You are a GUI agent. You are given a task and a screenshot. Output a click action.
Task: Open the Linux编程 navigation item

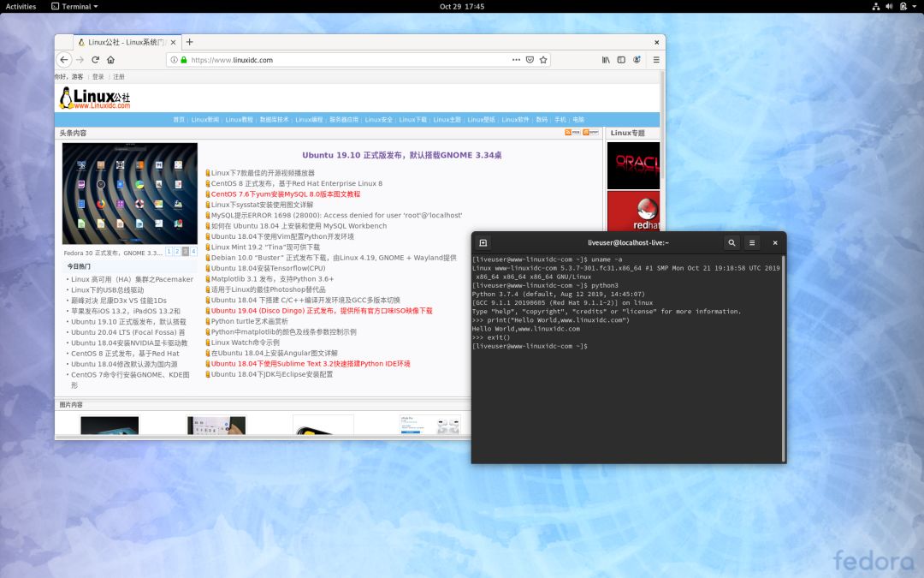click(x=309, y=120)
